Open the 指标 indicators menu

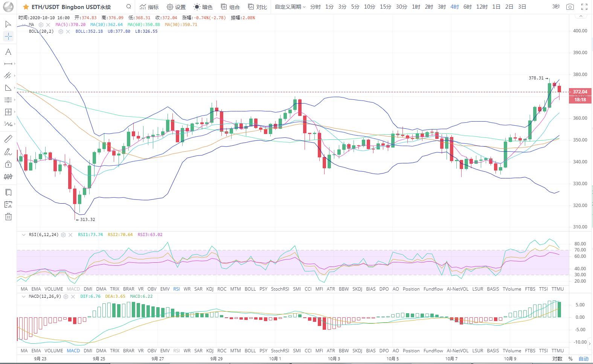(149, 7)
